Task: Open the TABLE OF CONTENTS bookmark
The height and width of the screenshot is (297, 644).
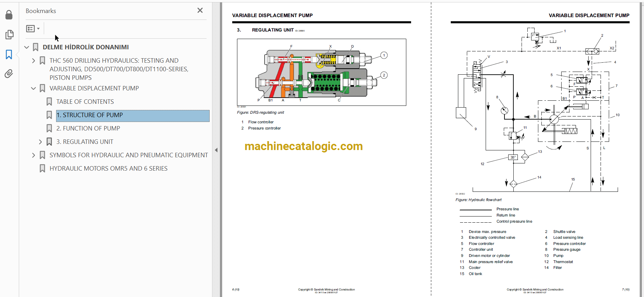Action: click(x=85, y=102)
